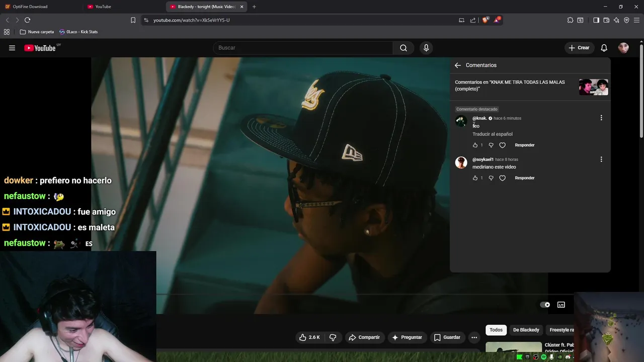The image size is (644, 362).
Task: Open a new browser tab
Action: (x=254, y=7)
